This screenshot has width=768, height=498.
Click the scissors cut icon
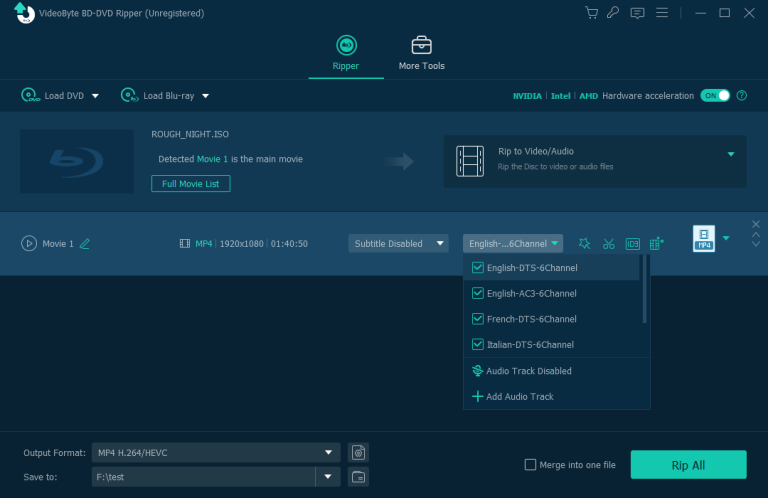[x=608, y=243]
